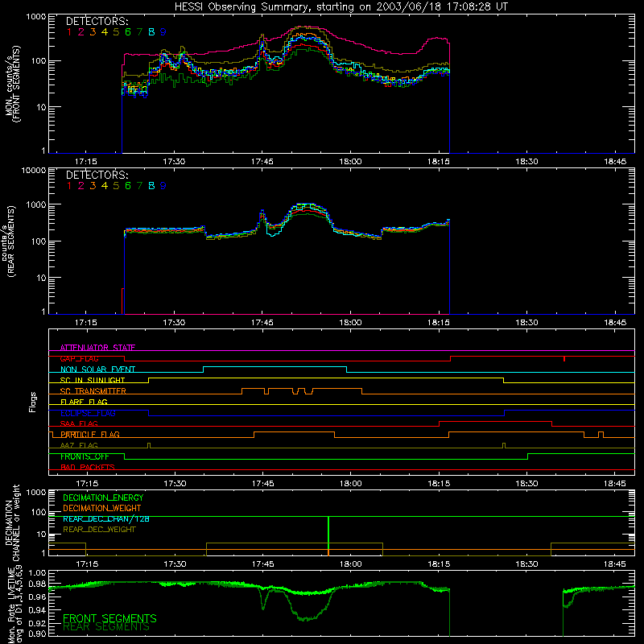Click 10000 y-axis value on rear segments plot
The height and width of the screenshot is (644, 644).
click(34, 170)
